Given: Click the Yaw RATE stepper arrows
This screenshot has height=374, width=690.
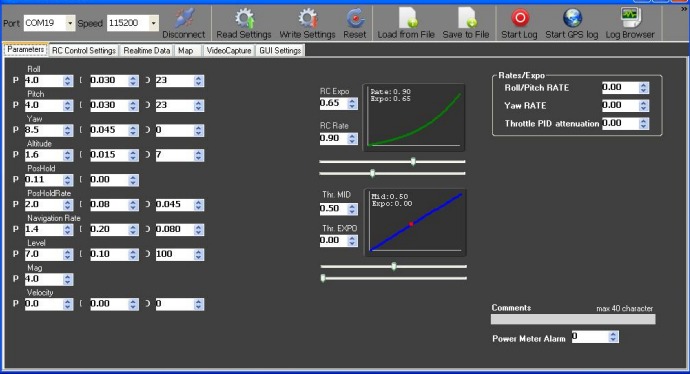Looking at the screenshot, I should 643,106.
